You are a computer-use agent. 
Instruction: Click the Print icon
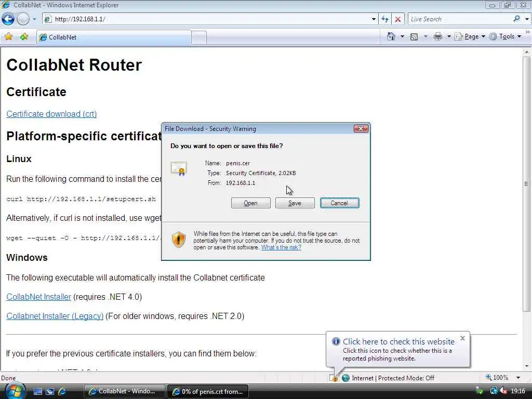pyautogui.click(x=437, y=37)
